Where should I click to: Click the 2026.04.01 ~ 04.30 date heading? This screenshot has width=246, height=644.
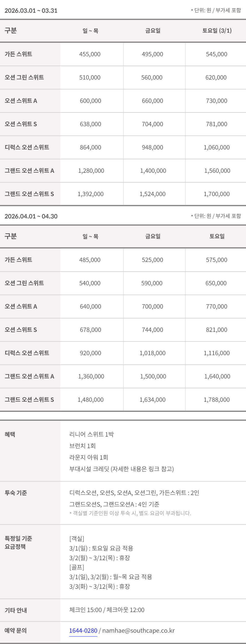(31, 216)
